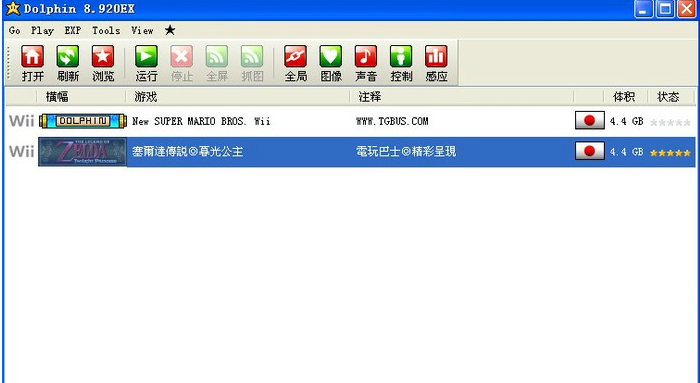
Task: Click the 浏览 browse star icon
Action: point(103,57)
